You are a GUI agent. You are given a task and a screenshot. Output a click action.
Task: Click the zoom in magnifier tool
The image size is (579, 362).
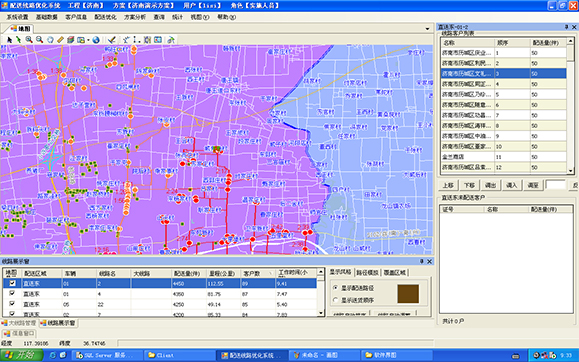[29, 40]
